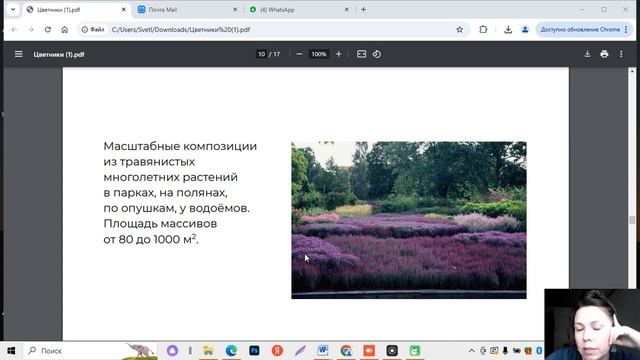Open the browser home page
640x360 pixels.
tap(64, 29)
